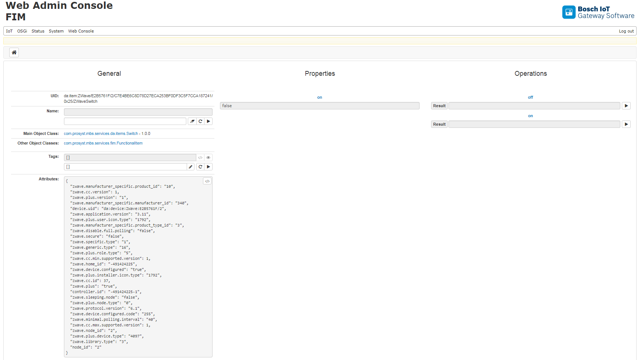Submit Tags using the play icon

click(x=209, y=167)
